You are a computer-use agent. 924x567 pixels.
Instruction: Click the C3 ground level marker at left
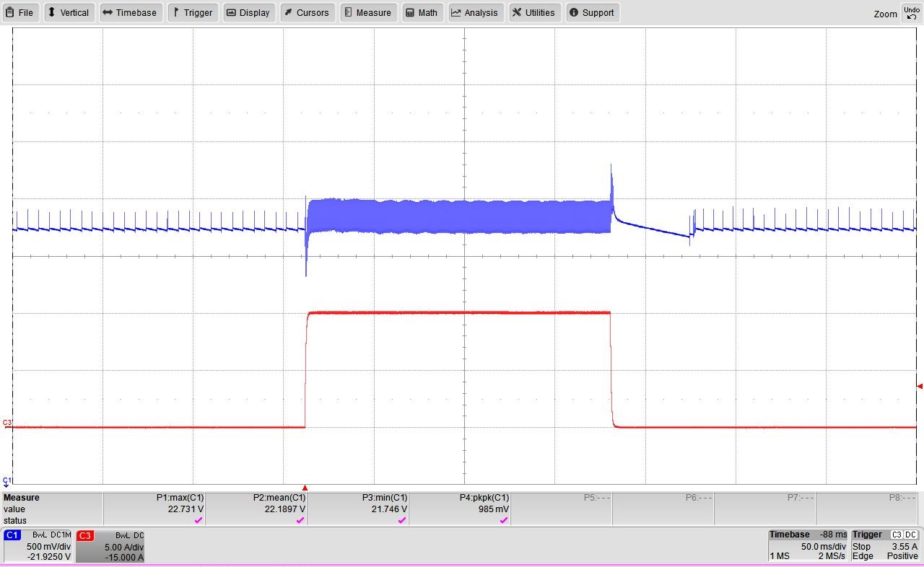click(7, 423)
